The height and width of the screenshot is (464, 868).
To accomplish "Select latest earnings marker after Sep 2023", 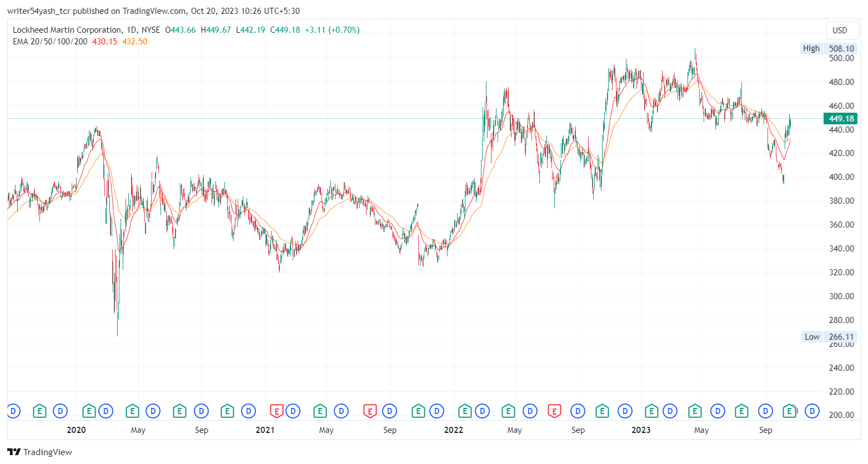I will (789, 411).
